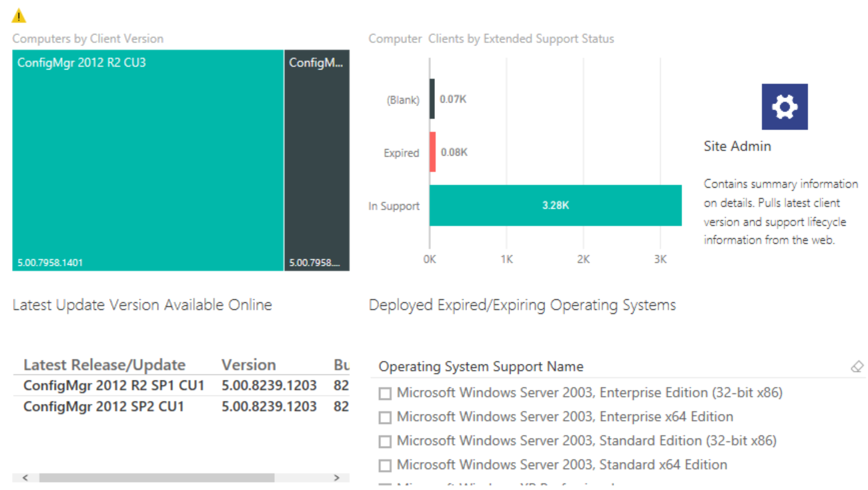Click the In Support axis label
Viewport: 868px width, 490px height.
(394, 206)
